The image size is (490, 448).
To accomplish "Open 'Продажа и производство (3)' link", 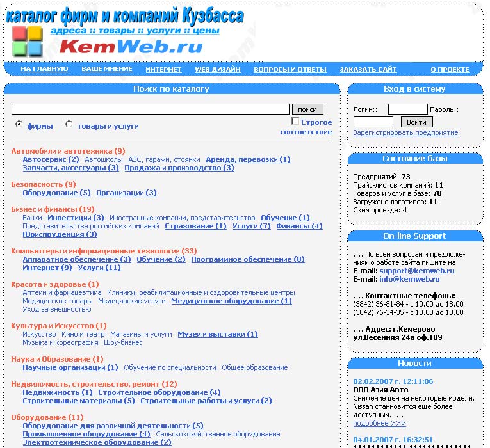I will click(179, 168).
